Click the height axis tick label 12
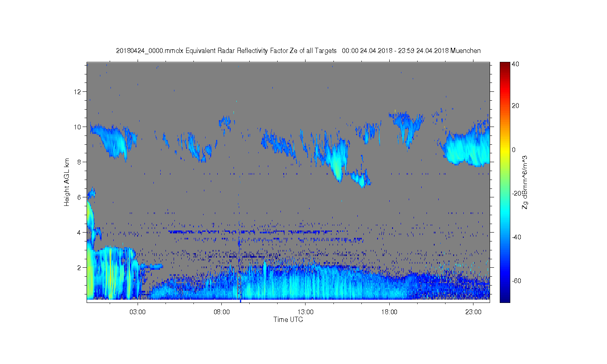This screenshot has height=364, width=607. [77, 92]
